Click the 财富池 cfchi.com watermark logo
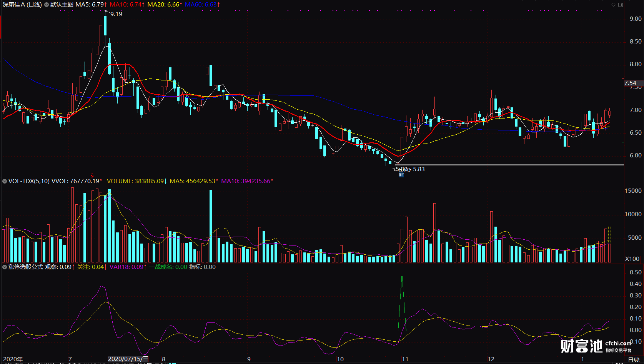Viewport: 644px width, 364px height. tap(596, 346)
